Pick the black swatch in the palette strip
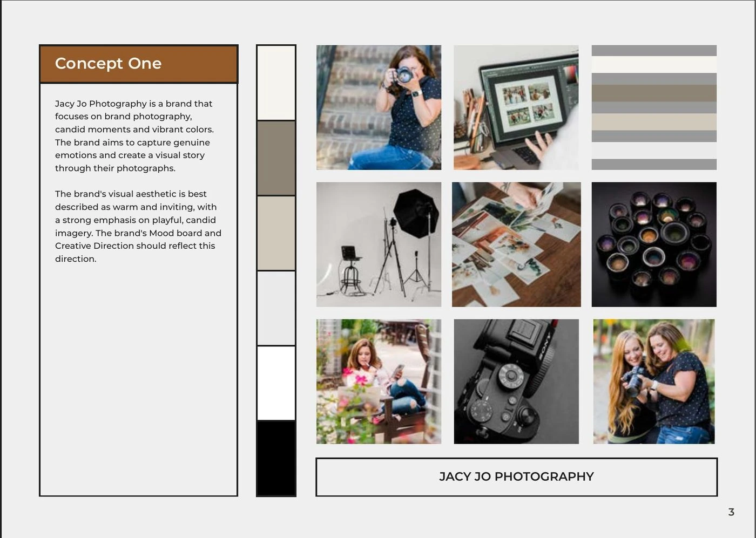Viewport: 756px width, 538px height. pyautogui.click(x=276, y=458)
